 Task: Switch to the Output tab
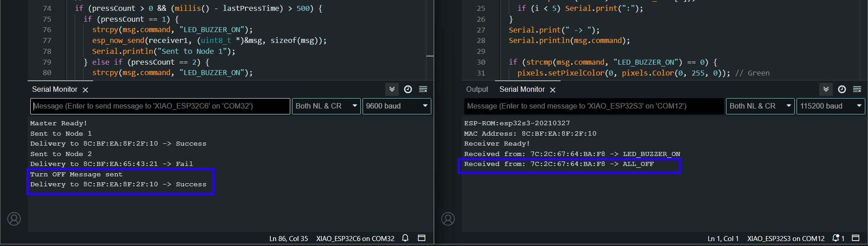point(477,90)
